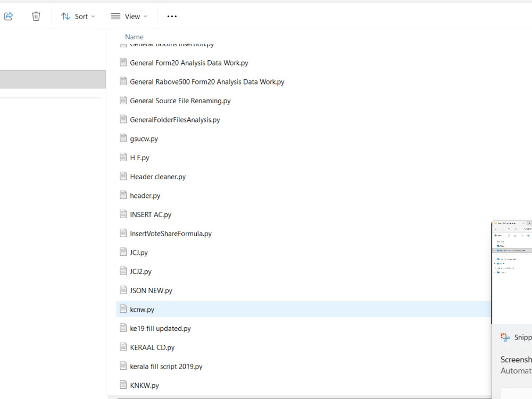The image size is (532, 399).
Task: Click file icon beside General Rabove500 Form20 Analysis
Action: [123, 81]
